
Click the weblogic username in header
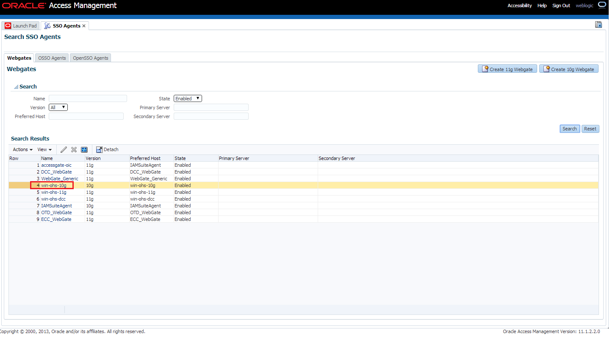pyautogui.click(x=585, y=6)
